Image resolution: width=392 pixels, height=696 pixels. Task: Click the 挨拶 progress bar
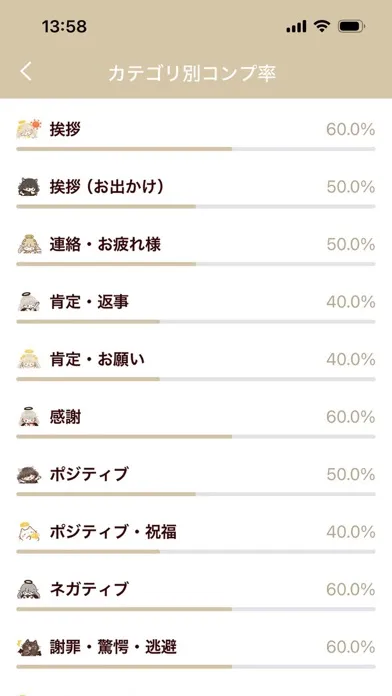[196, 149]
